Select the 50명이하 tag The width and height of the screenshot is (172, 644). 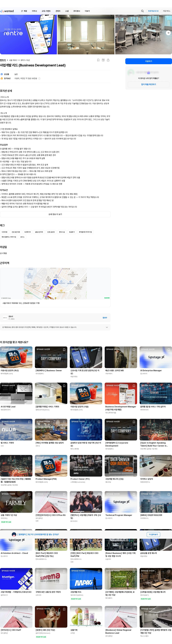click(28, 232)
